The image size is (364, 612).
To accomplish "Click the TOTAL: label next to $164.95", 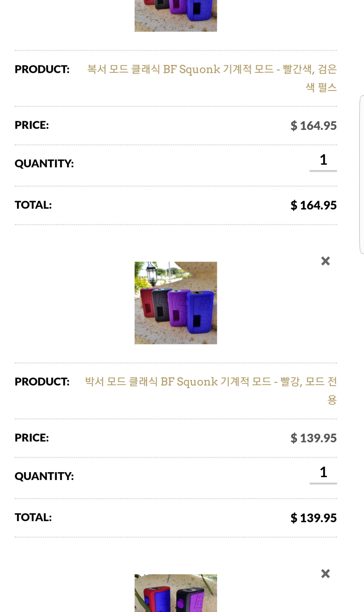I will [x=33, y=205].
